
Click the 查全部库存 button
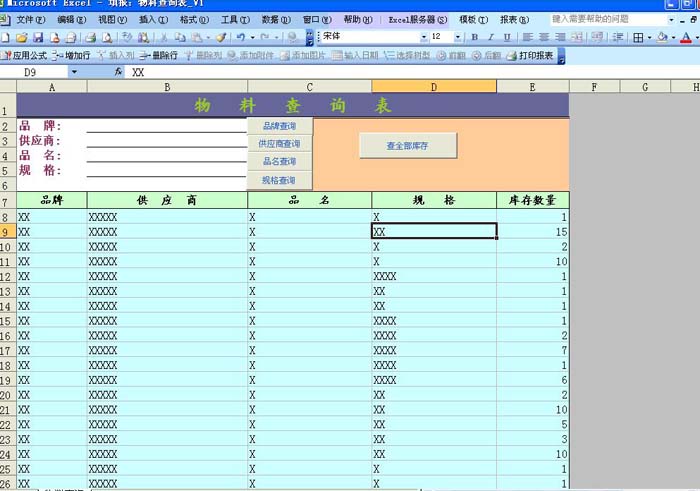408,146
